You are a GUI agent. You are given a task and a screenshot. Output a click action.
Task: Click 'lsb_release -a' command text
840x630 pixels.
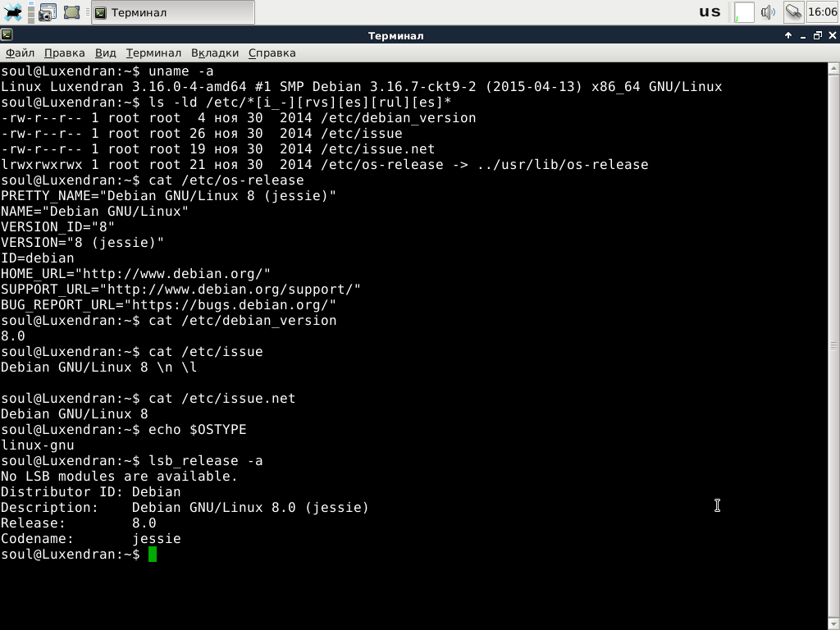pyautogui.click(x=206, y=461)
